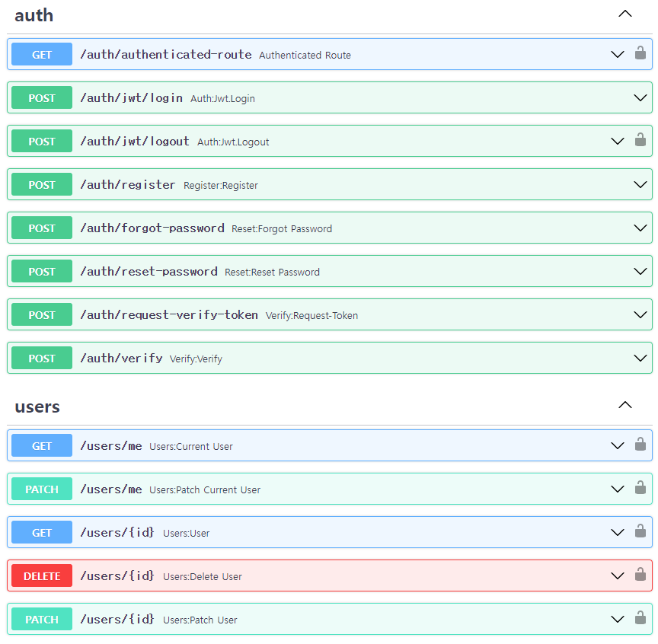Click the 'Users:Delete User' description text

203,577
